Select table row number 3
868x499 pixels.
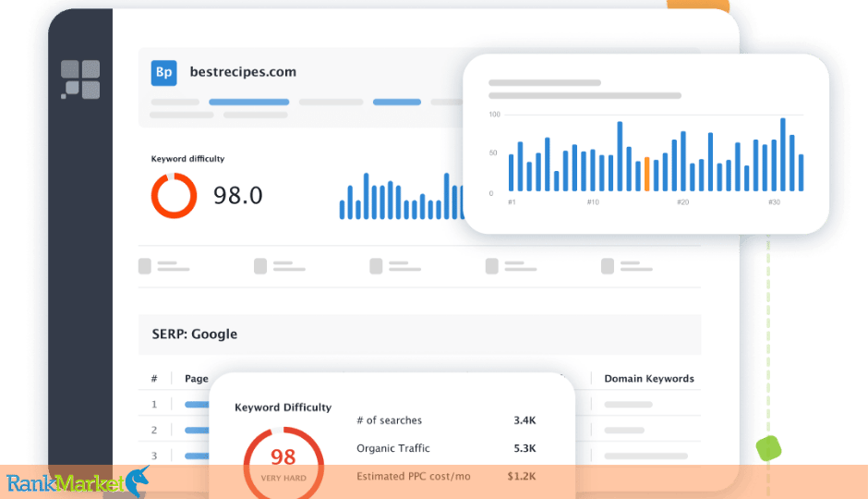(x=154, y=456)
